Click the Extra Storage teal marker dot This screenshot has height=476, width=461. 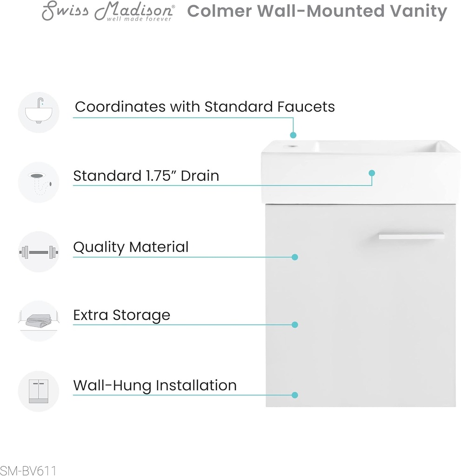tap(294, 325)
